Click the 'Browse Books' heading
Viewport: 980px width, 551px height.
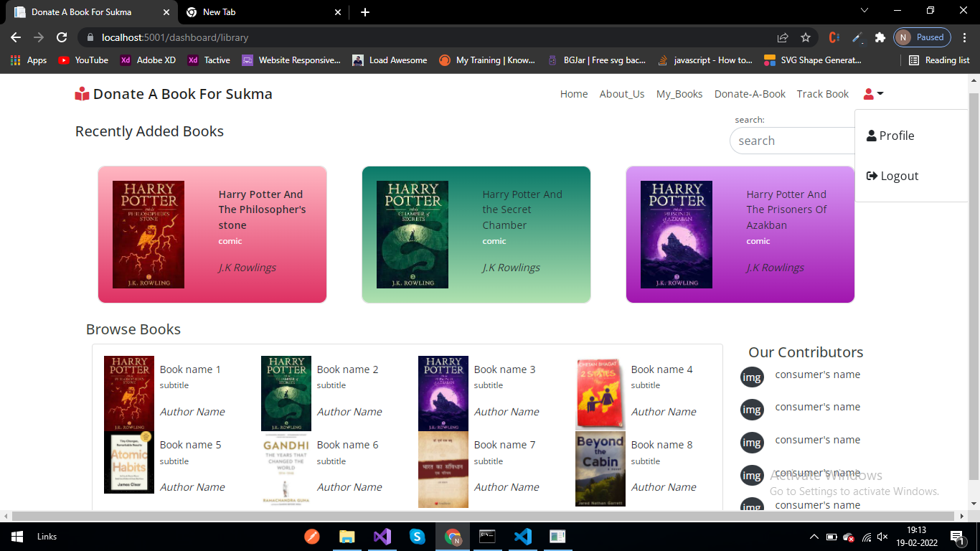pyautogui.click(x=133, y=329)
